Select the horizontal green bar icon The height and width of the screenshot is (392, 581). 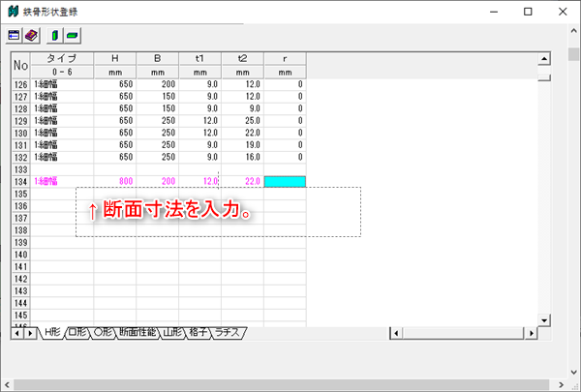73,35
